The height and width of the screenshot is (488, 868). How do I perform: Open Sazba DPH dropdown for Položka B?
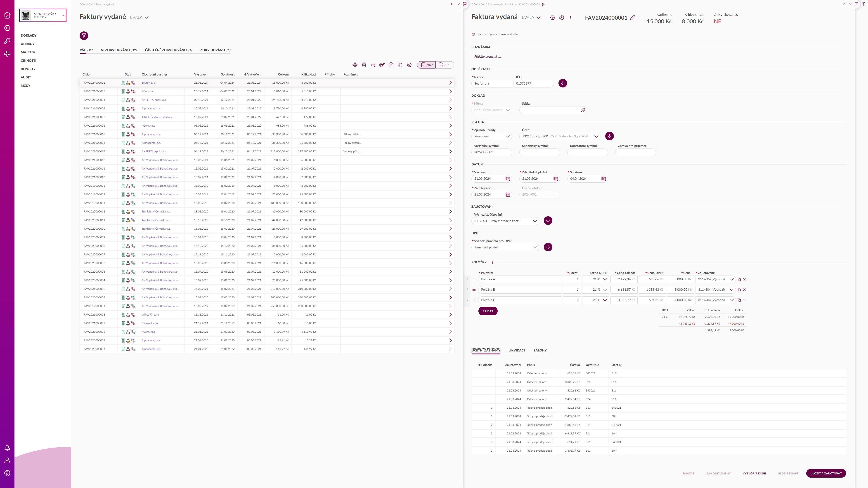[x=596, y=290]
